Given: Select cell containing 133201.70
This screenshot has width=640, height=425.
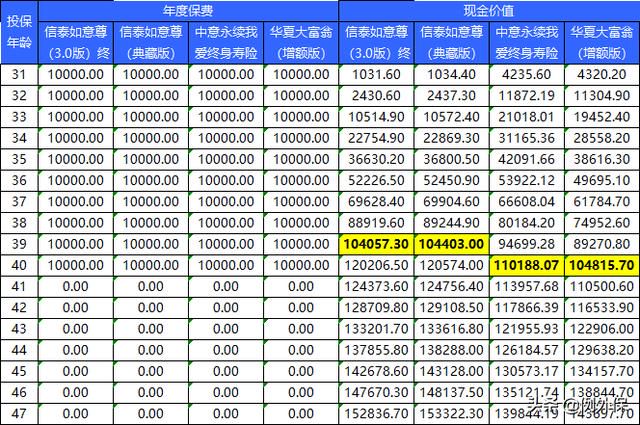Looking at the screenshot, I should [x=376, y=329].
